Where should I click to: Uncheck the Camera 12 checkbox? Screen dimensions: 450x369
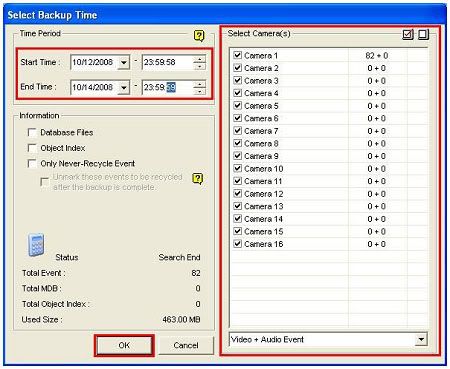[x=237, y=194]
